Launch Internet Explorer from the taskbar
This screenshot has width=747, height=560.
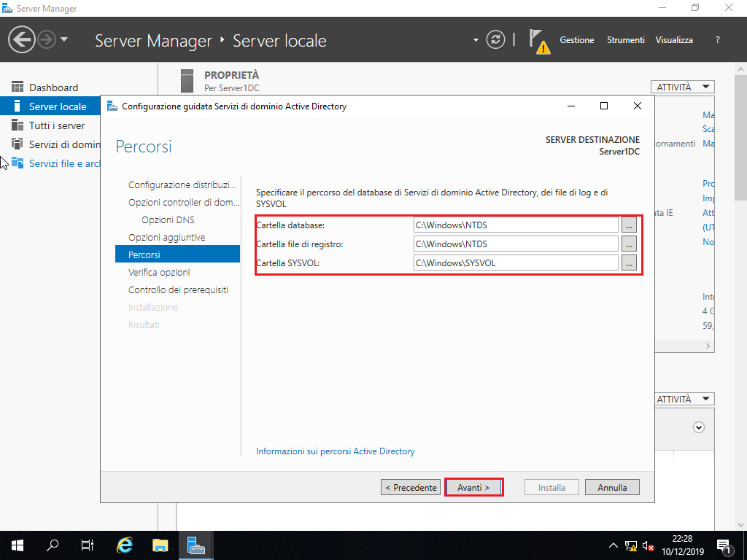pos(123,545)
